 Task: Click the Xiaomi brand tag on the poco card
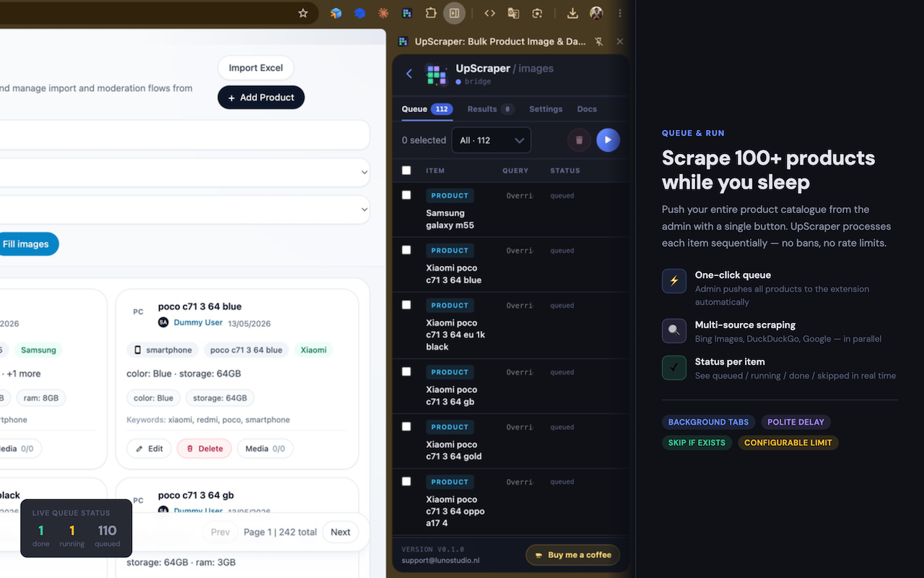[x=313, y=350]
